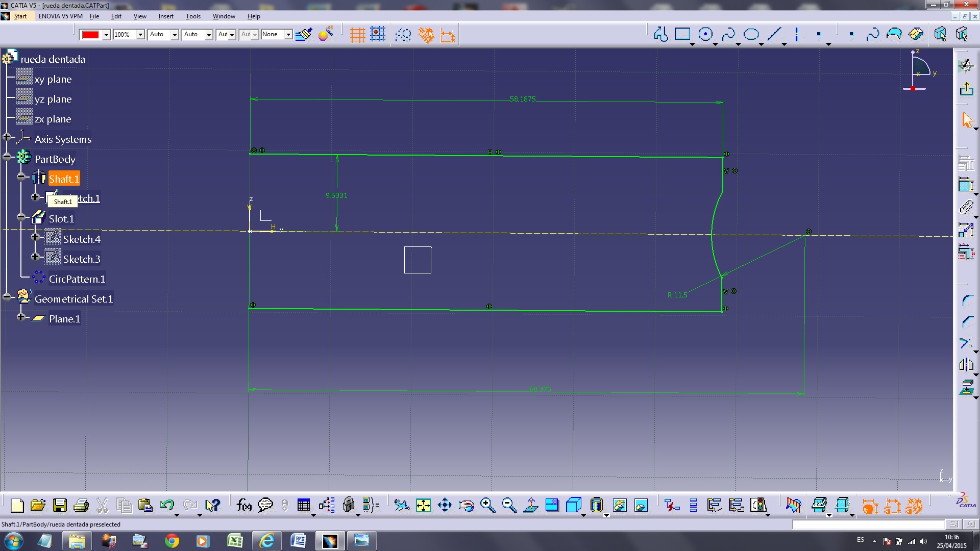The image size is (980, 551).
Task: Click the Normal View icon
Action: tap(530, 505)
